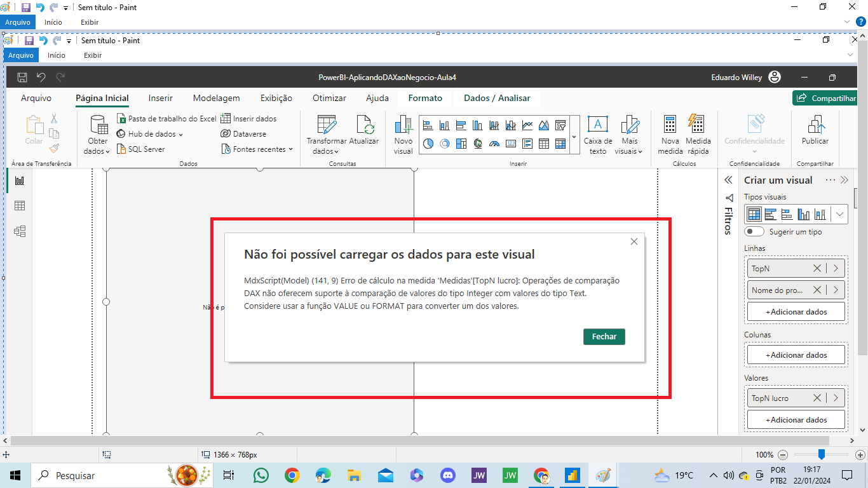Click the SQL Server data source

pos(141,149)
